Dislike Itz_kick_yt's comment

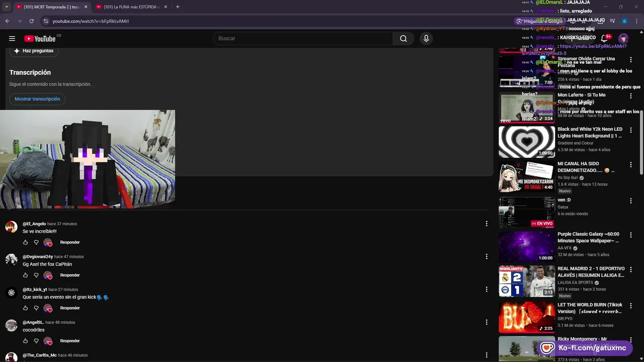tap(36, 308)
